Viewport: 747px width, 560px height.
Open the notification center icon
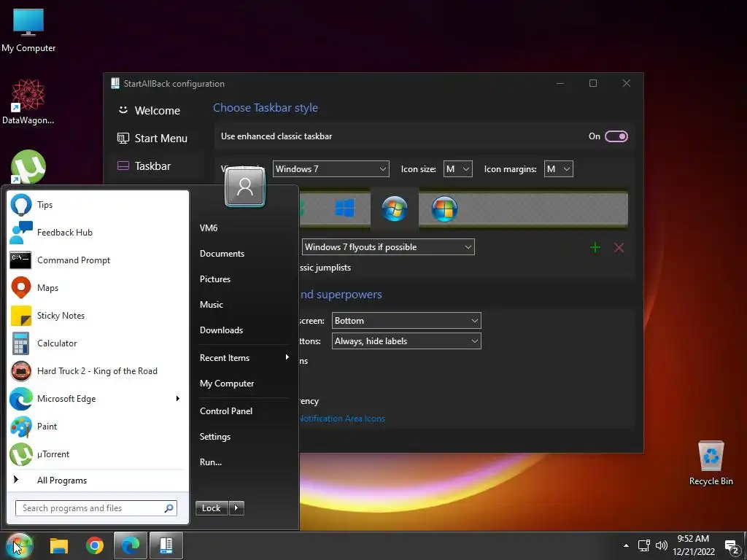pos(731,547)
